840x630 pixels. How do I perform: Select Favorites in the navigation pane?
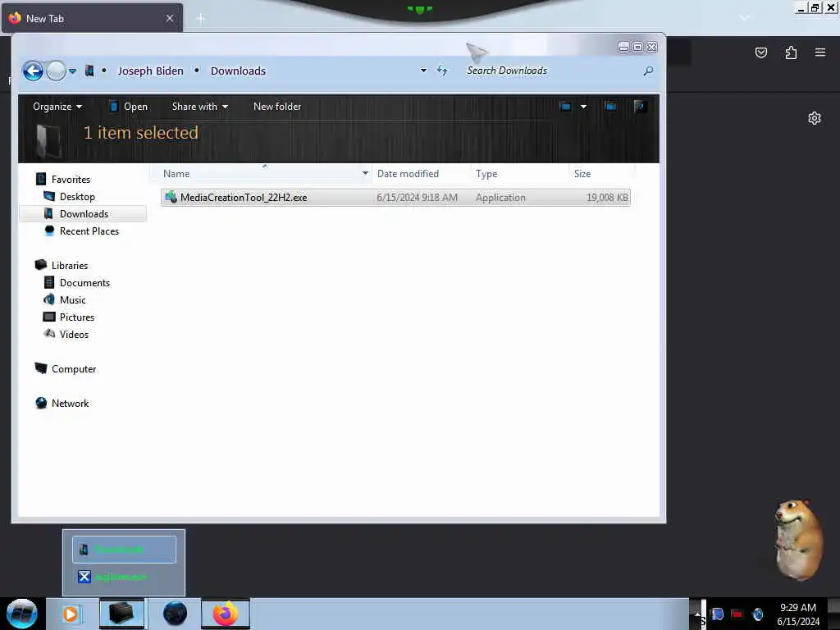point(71,180)
